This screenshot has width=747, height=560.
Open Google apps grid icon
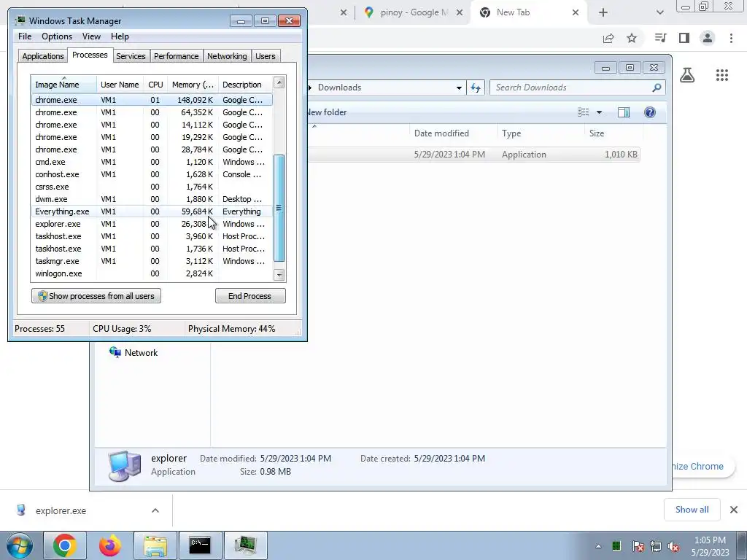(721, 75)
